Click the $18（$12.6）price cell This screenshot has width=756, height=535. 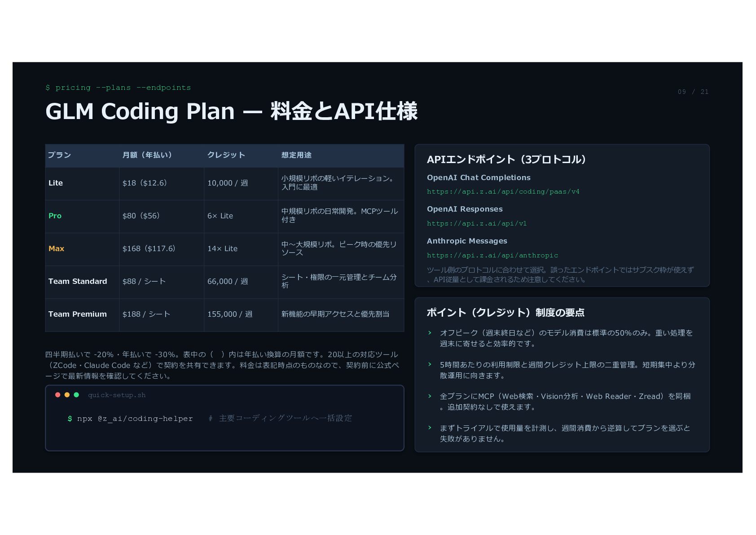(x=162, y=183)
